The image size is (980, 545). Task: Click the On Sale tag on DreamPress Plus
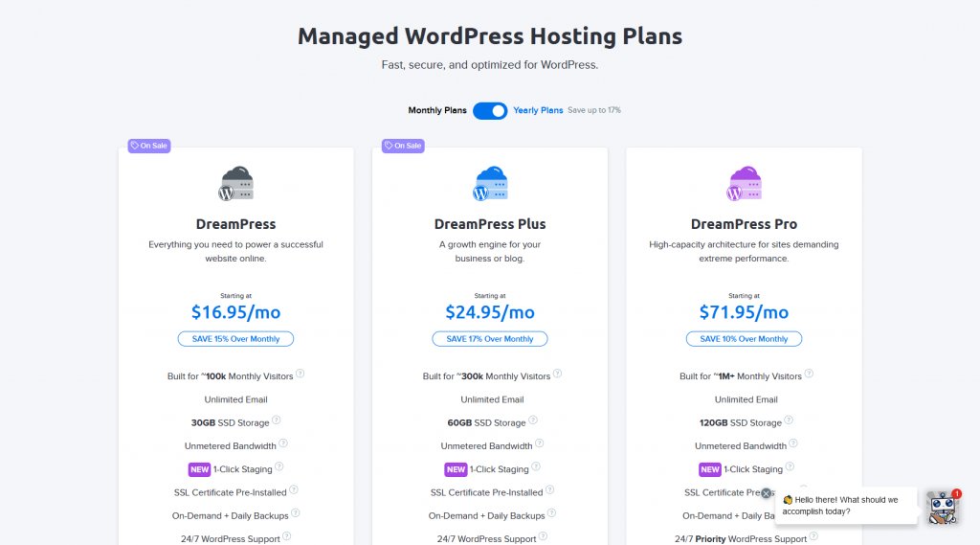[x=403, y=146]
